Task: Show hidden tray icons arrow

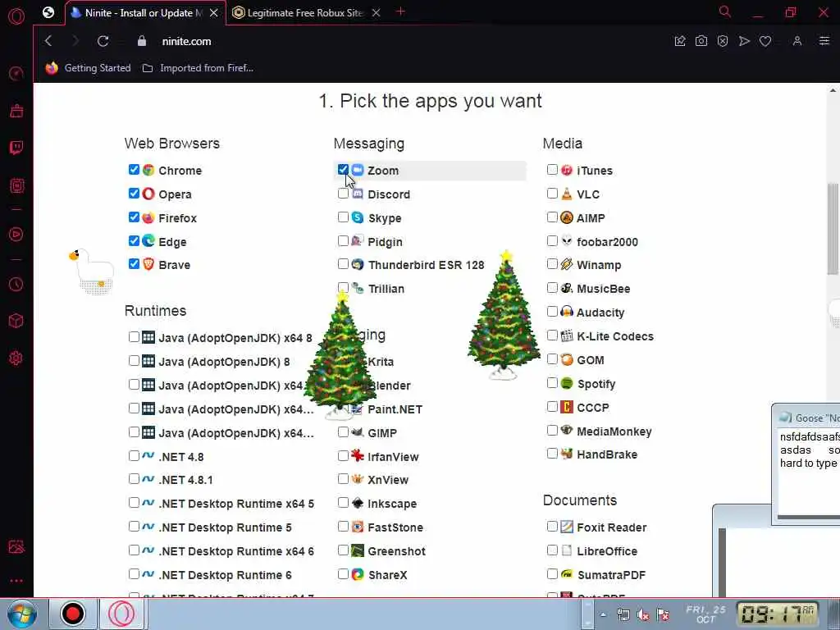Action: [603, 615]
